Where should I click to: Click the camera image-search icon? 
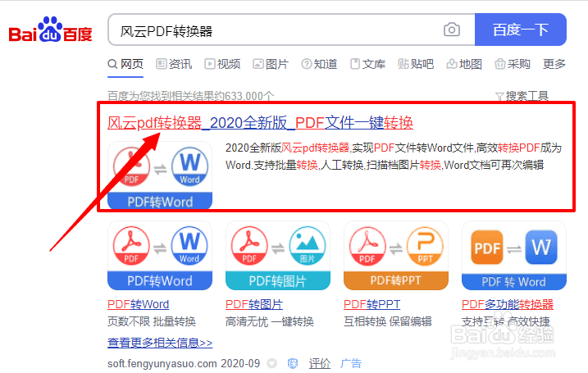click(x=452, y=30)
